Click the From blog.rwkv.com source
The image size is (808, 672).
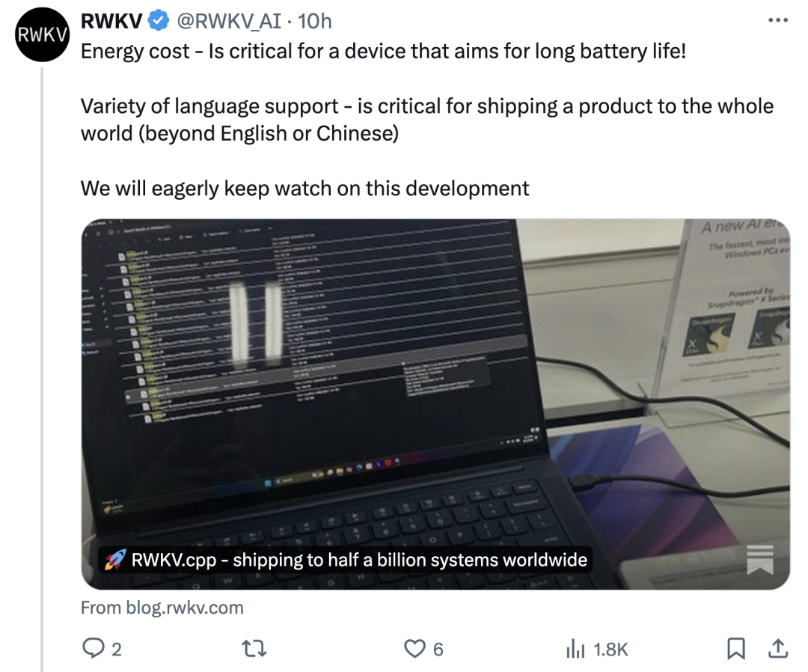point(162,608)
